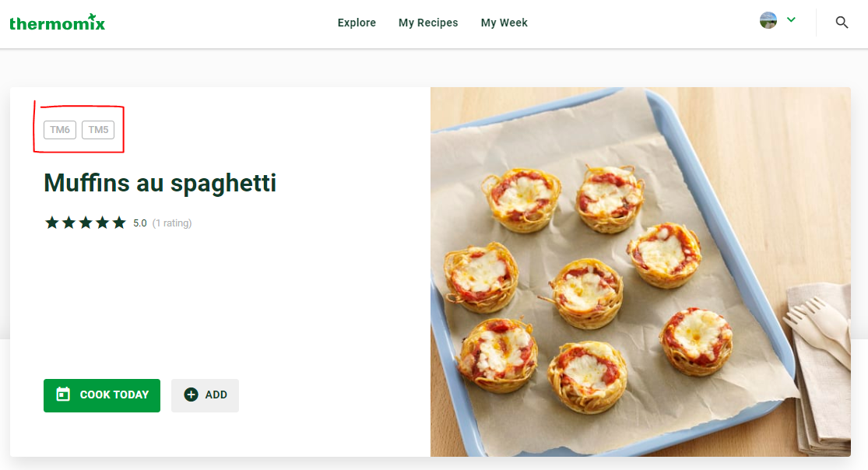Open the Explore menu
This screenshot has width=868, height=470.
tap(357, 23)
